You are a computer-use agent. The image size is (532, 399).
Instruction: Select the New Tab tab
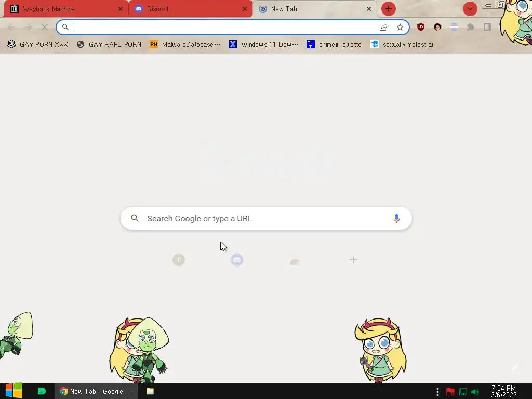315,9
